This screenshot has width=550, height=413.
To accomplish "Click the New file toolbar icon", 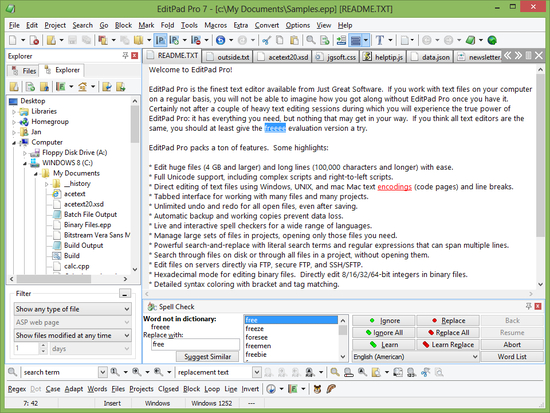I will click(x=13, y=40).
